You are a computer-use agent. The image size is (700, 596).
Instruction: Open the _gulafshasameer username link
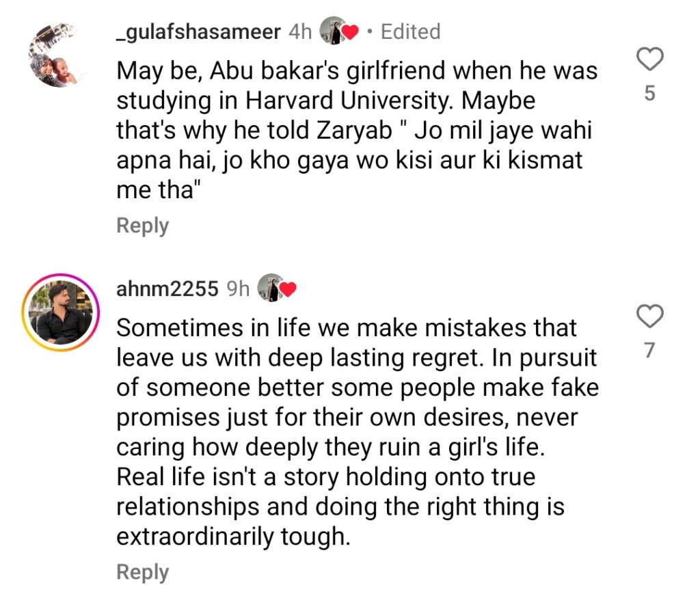tap(198, 32)
